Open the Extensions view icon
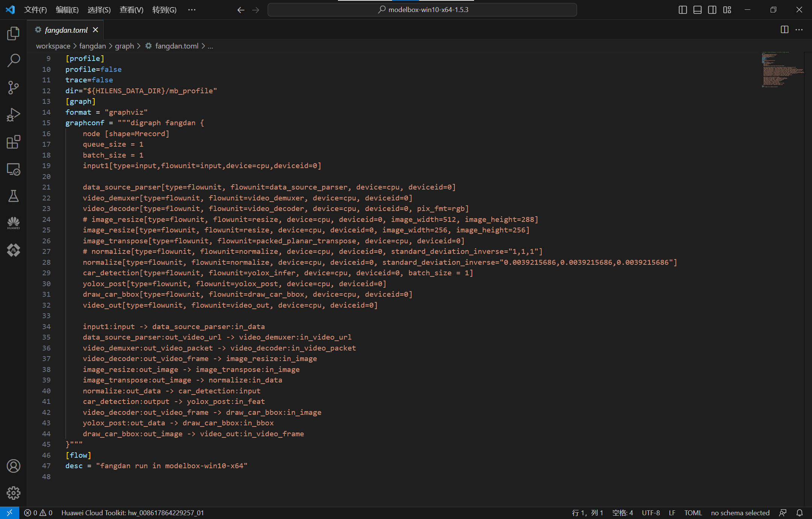The image size is (812, 519). coord(13,142)
